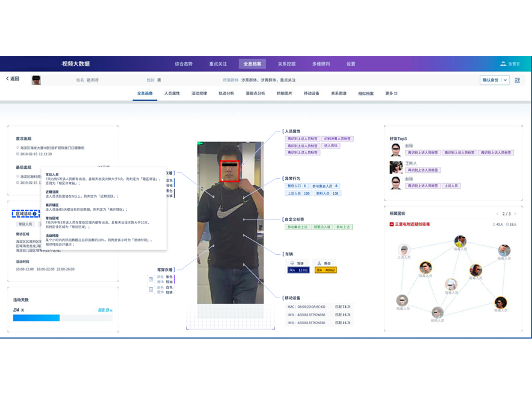Image resolution: width=532 pixels, height=394 pixels.
Task: Switch to the 轨迹分析 tab
Action: (226, 93)
